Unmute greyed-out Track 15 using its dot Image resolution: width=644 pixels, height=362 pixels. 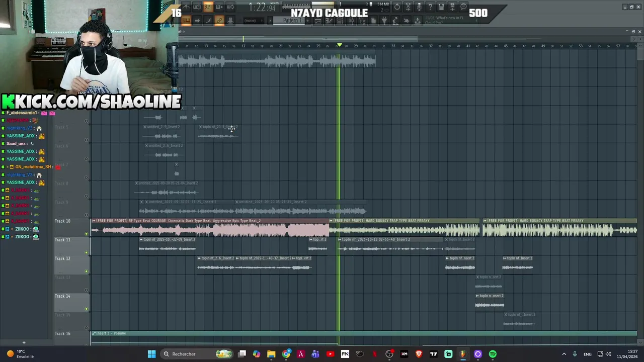coord(87,327)
